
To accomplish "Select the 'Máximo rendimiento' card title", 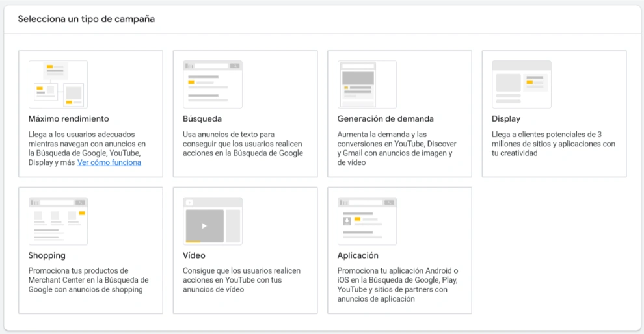I will [68, 119].
